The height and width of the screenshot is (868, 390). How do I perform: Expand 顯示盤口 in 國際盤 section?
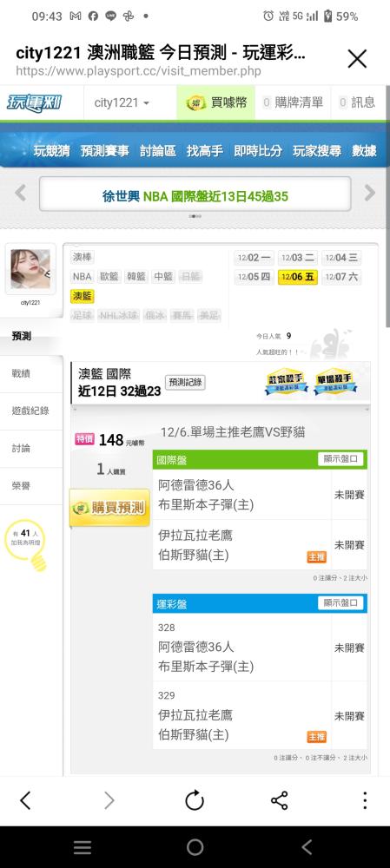point(340,459)
